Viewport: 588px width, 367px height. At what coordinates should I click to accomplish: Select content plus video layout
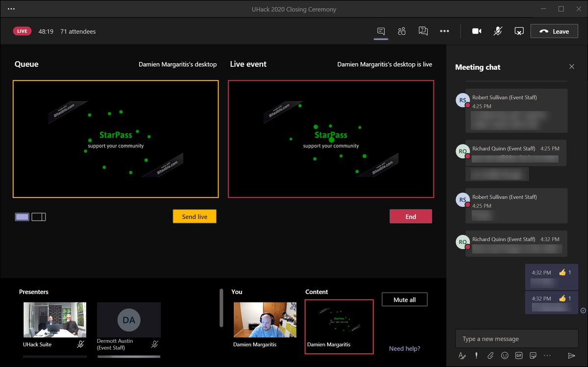tap(39, 217)
